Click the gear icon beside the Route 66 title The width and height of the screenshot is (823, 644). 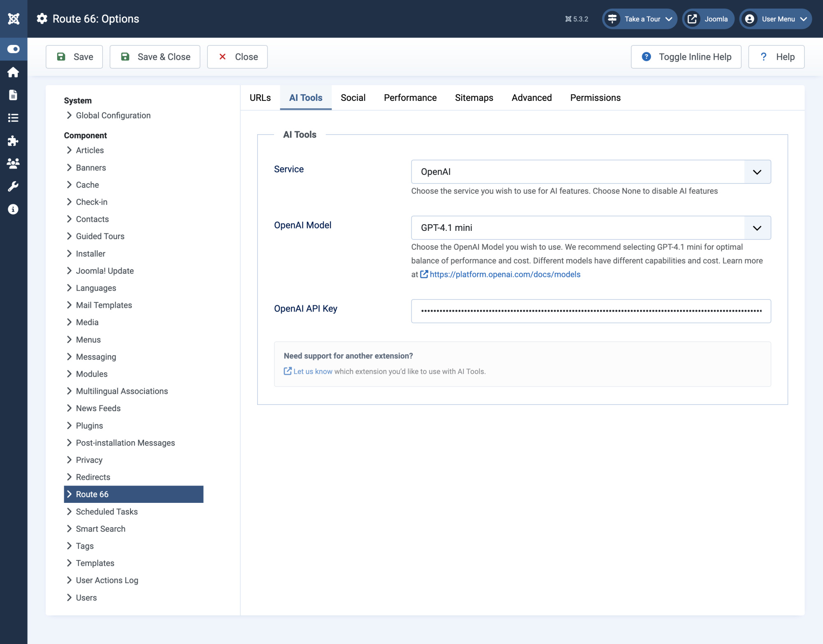pos(42,19)
